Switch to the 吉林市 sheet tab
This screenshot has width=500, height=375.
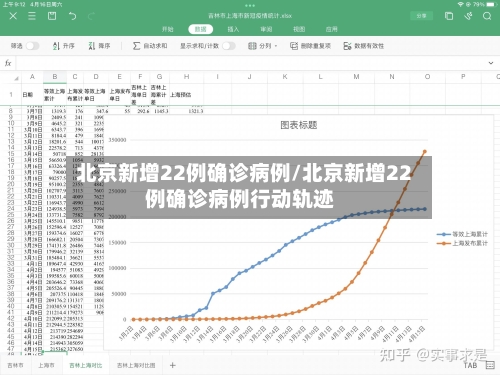[15, 365]
